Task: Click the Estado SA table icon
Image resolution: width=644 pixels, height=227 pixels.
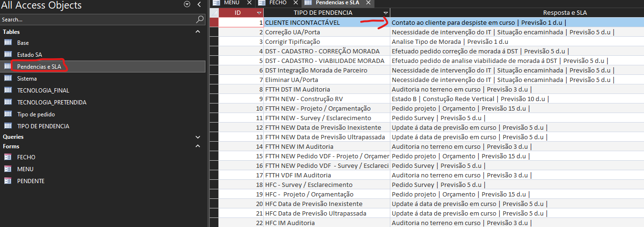Action: [8, 55]
